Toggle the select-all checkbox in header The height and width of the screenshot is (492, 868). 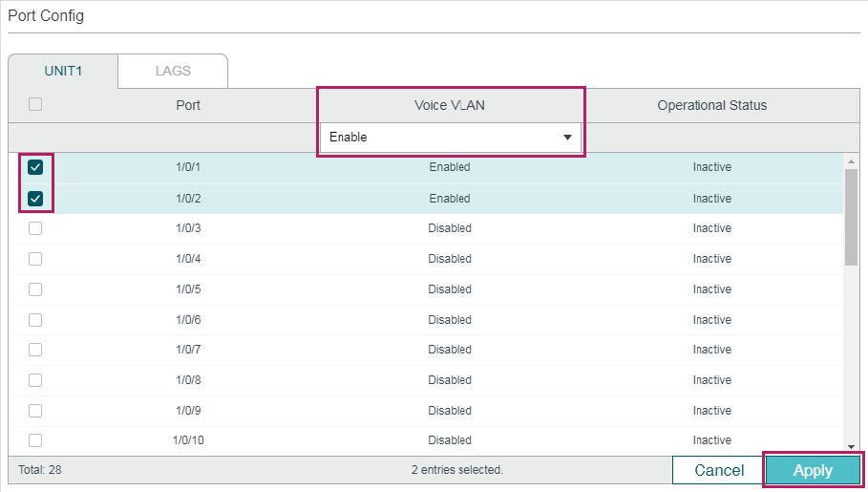35,104
